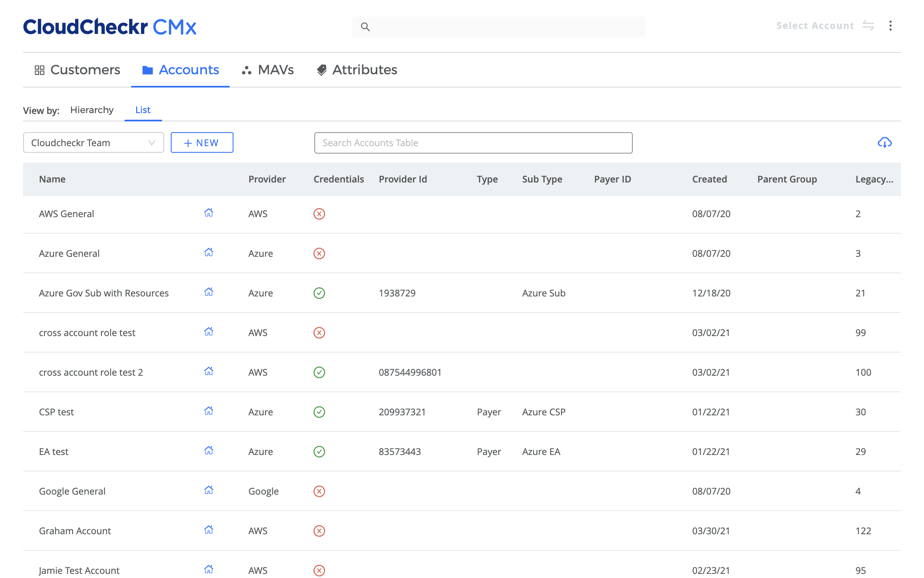Click the top global search field
Screen dimensions: 924x578
coord(498,27)
